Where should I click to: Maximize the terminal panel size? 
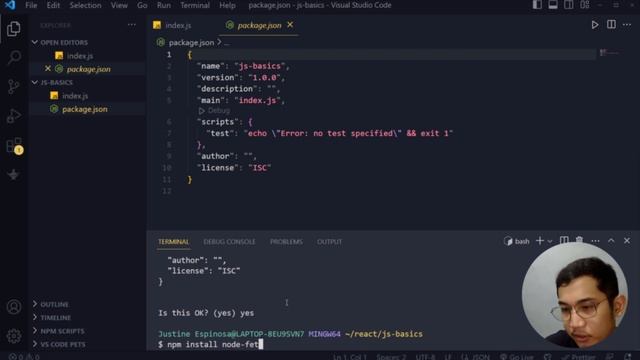coord(611,241)
